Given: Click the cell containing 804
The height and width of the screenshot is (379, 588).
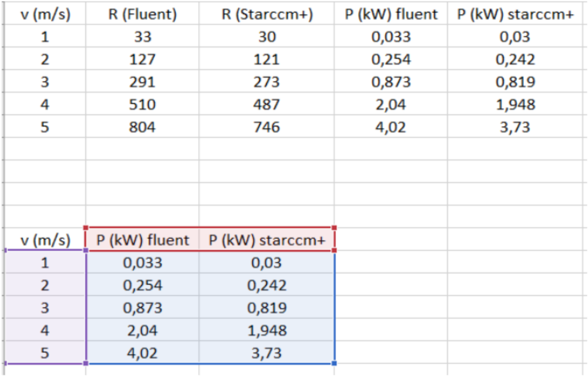Looking at the screenshot, I should point(143,127).
